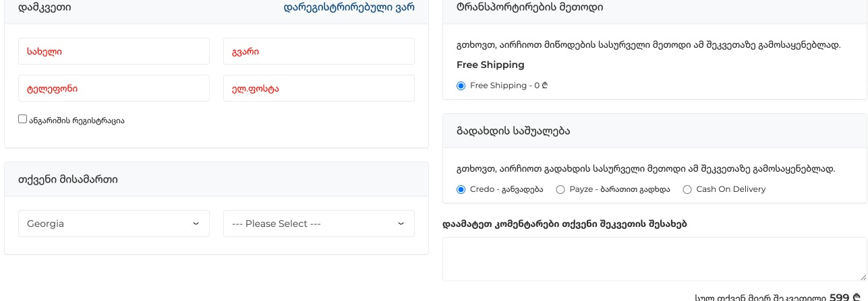Screen dimensions: 868x301
Task: Click the სახელი first name field
Action: tap(114, 51)
